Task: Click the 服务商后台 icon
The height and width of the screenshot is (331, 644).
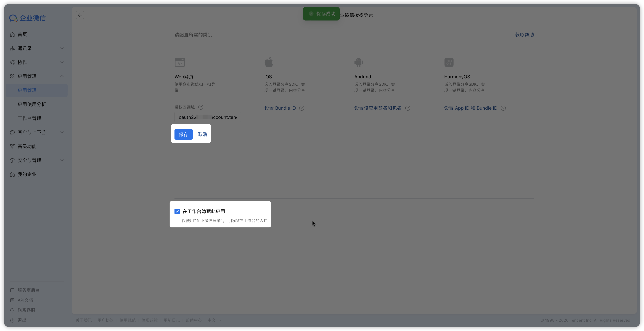Action: pos(12,290)
